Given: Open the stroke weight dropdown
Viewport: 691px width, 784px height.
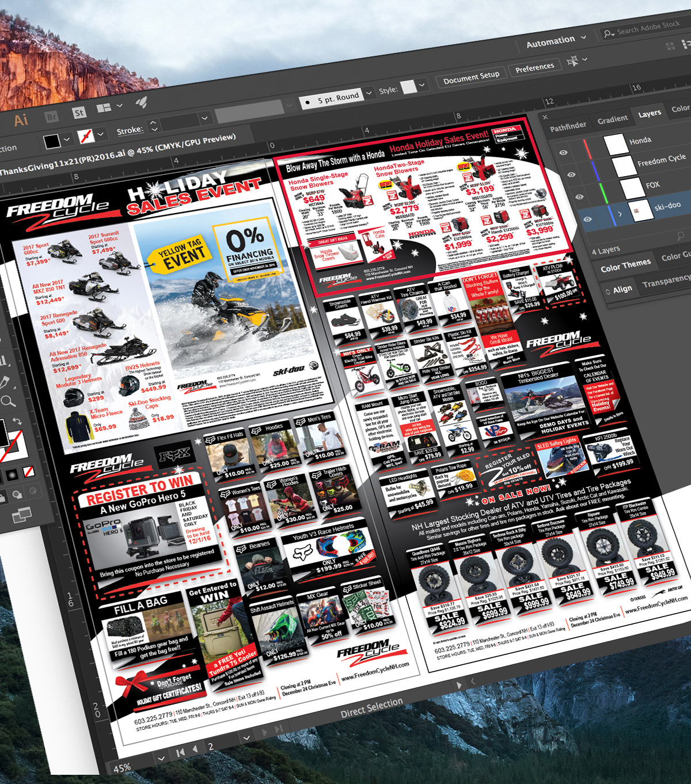Looking at the screenshot, I should (x=204, y=118).
